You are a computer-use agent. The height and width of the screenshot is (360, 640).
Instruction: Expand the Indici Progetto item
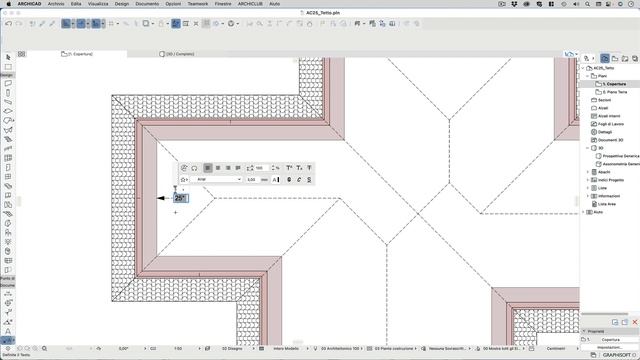[x=588, y=180]
